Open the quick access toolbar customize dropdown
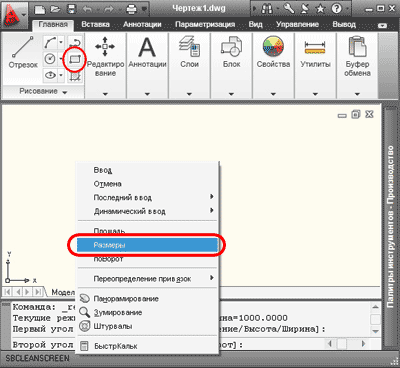 point(144,9)
